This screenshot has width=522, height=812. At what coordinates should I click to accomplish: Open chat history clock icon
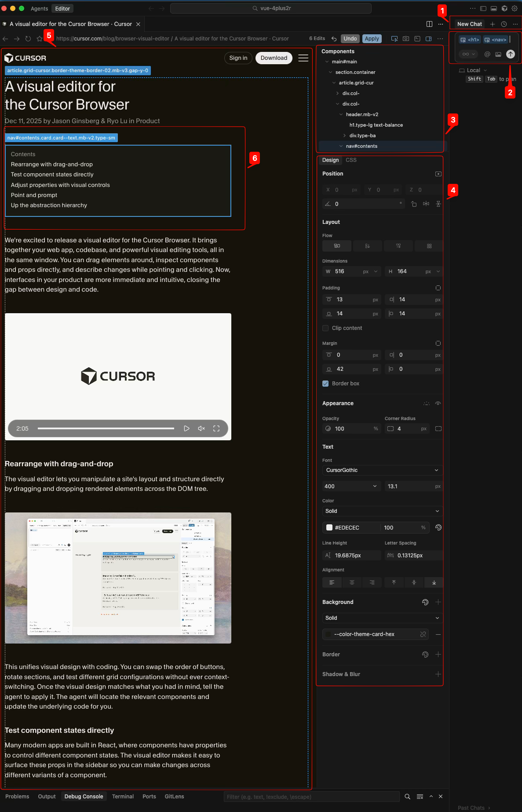pos(504,24)
